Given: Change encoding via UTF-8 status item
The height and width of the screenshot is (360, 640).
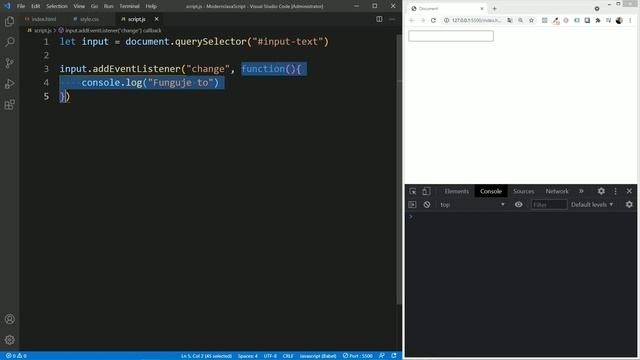Looking at the screenshot, I should coord(270,356).
